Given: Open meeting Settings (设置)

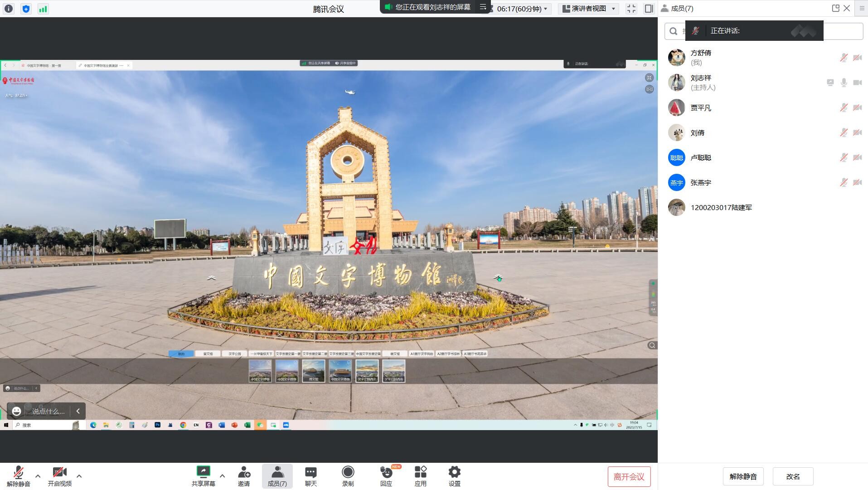Looking at the screenshot, I should 454,475.
